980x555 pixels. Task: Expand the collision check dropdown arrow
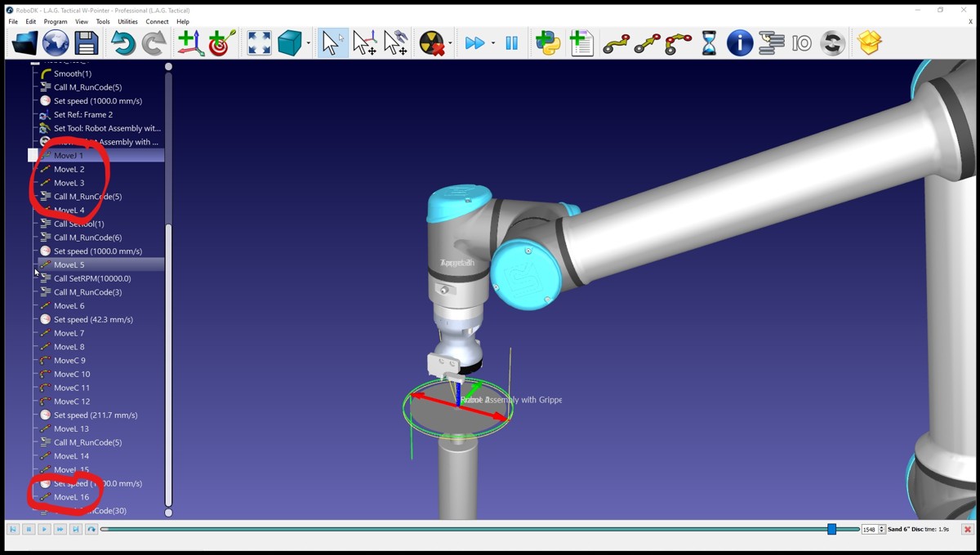pos(450,43)
